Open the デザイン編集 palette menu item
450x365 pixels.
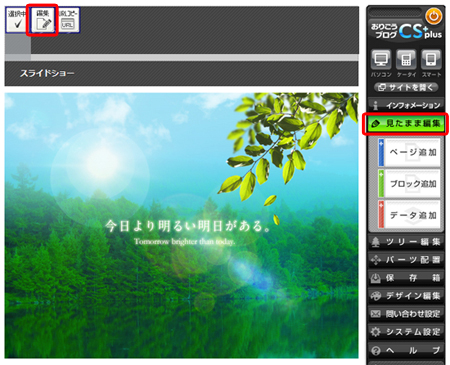click(406, 296)
